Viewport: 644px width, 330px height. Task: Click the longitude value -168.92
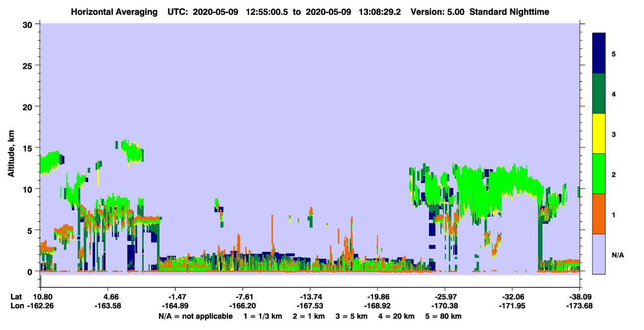point(377,306)
